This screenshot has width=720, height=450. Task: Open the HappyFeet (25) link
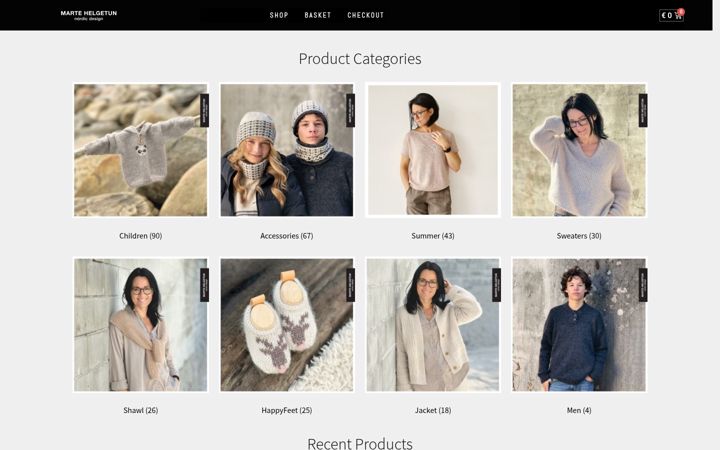pyautogui.click(x=287, y=410)
